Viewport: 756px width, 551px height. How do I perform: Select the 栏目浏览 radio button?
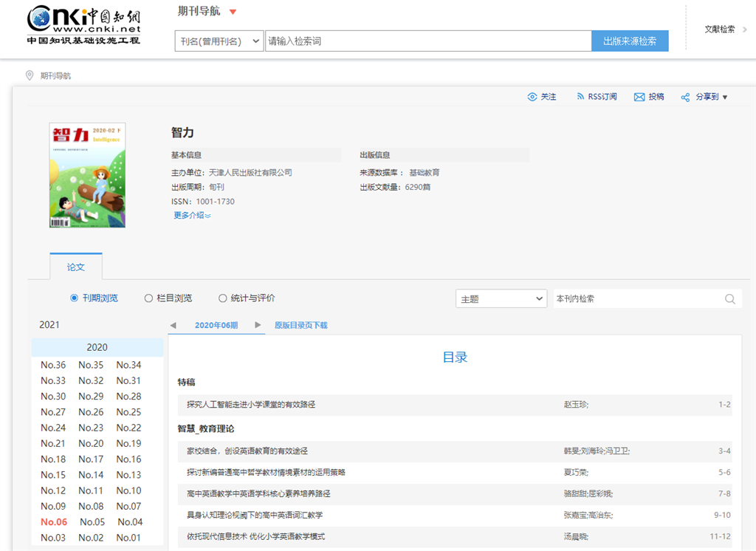pos(148,298)
